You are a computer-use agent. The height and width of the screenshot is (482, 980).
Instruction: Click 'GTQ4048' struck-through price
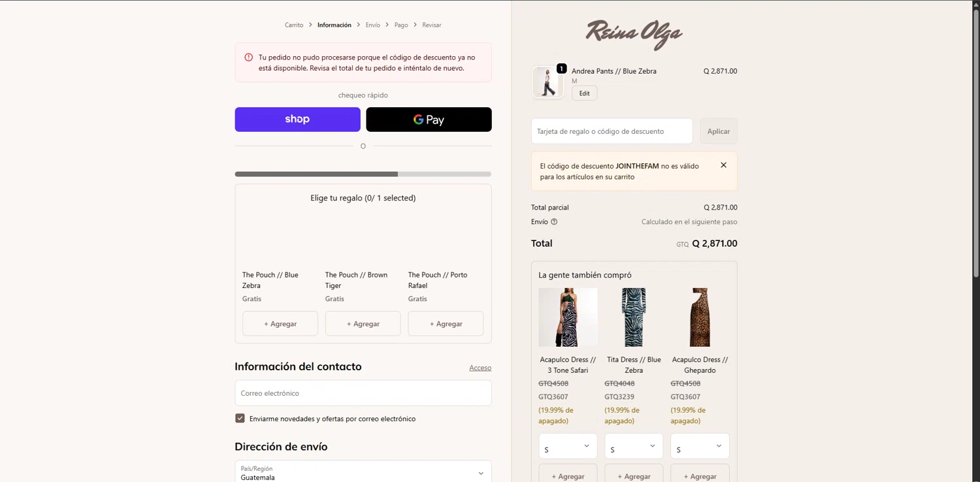(619, 383)
